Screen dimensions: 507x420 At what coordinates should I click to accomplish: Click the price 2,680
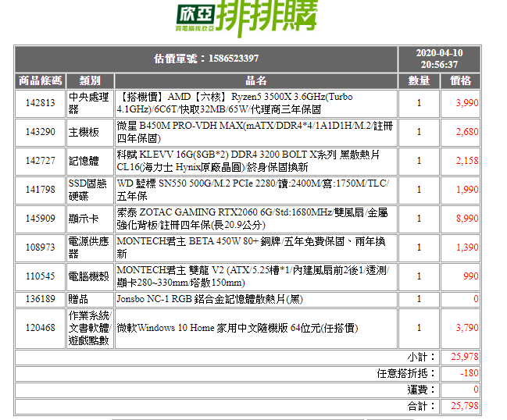[x=467, y=132]
